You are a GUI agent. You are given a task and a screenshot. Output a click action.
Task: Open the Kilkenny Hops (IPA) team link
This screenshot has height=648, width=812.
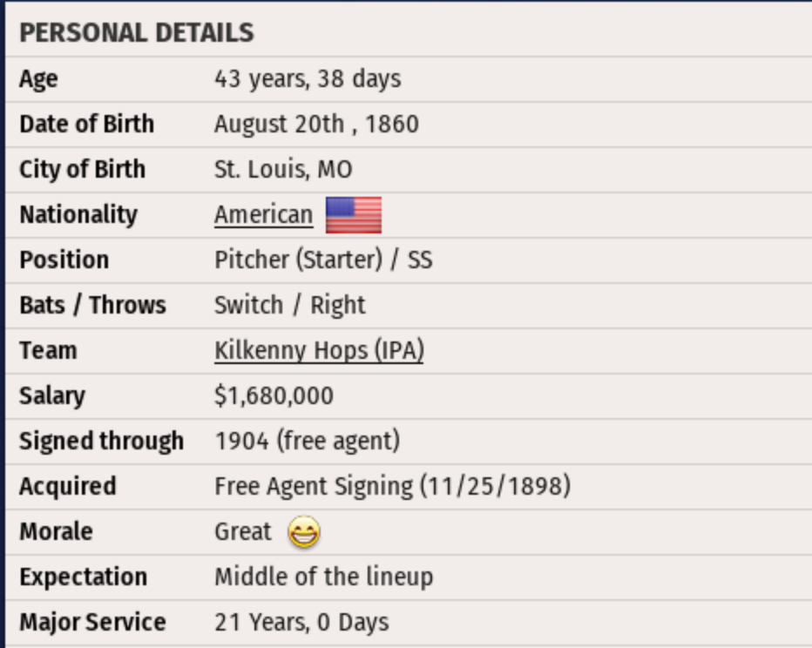click(319, 351)
